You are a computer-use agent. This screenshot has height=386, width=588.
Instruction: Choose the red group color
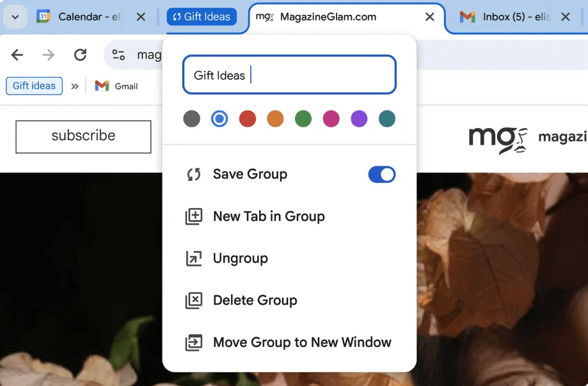click(x=248, y=119)
